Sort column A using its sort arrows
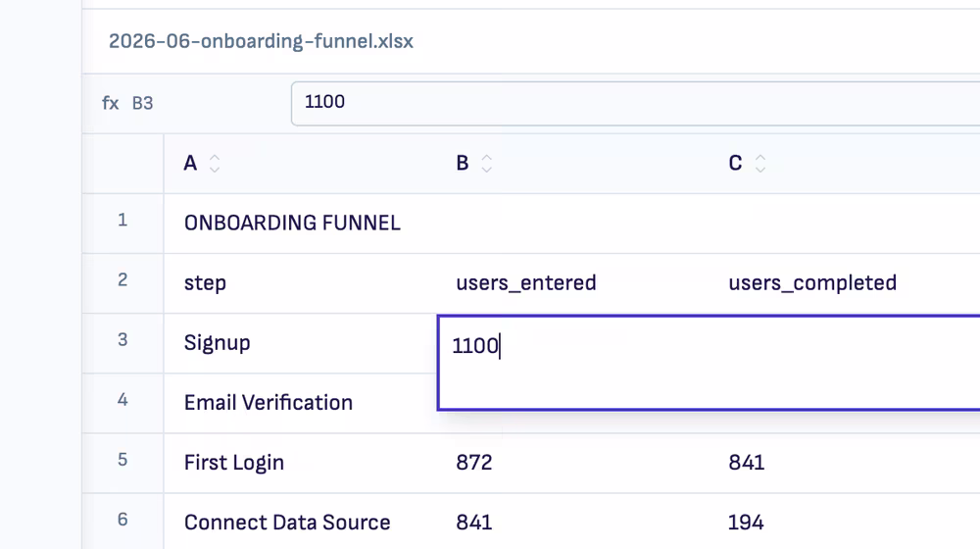The height and width of the screenshot is (549, 980). [215, 163]
